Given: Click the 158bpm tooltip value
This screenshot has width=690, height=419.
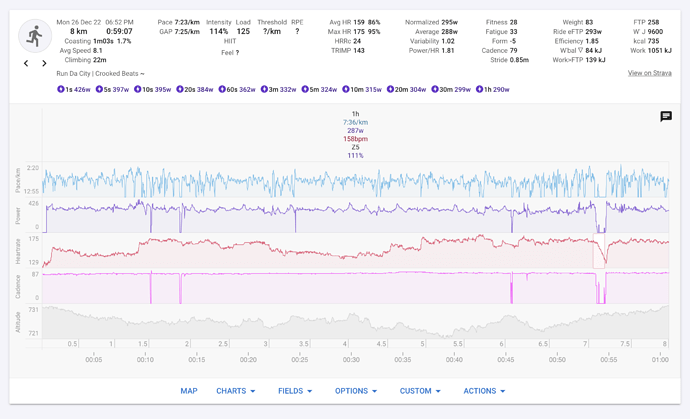Looking at the screenshot, I should (x=356, y=139).
